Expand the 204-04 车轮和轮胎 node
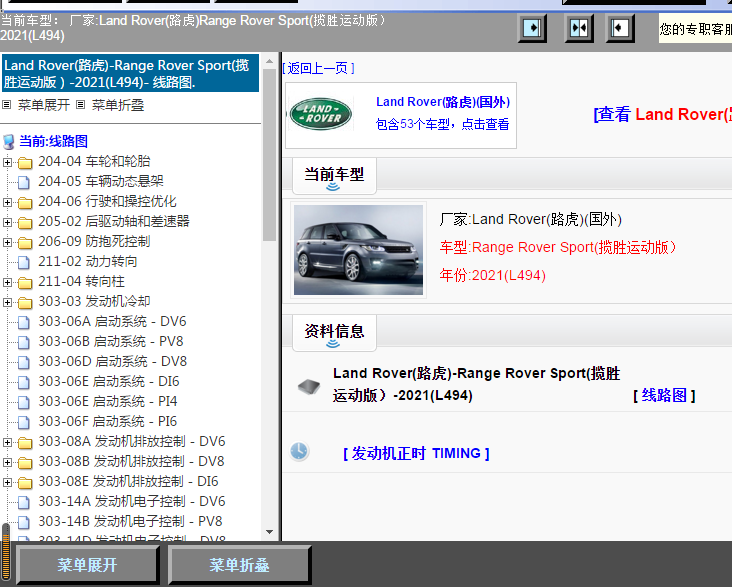The height and width of the screenshot is (587, 732). [7, 162]
